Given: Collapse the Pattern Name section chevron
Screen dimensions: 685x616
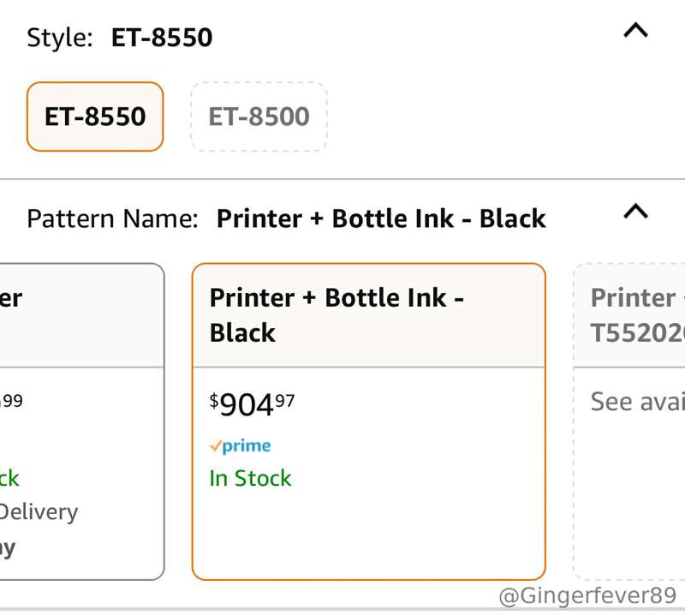Looking at the screenshot, I should pos(635,211).
